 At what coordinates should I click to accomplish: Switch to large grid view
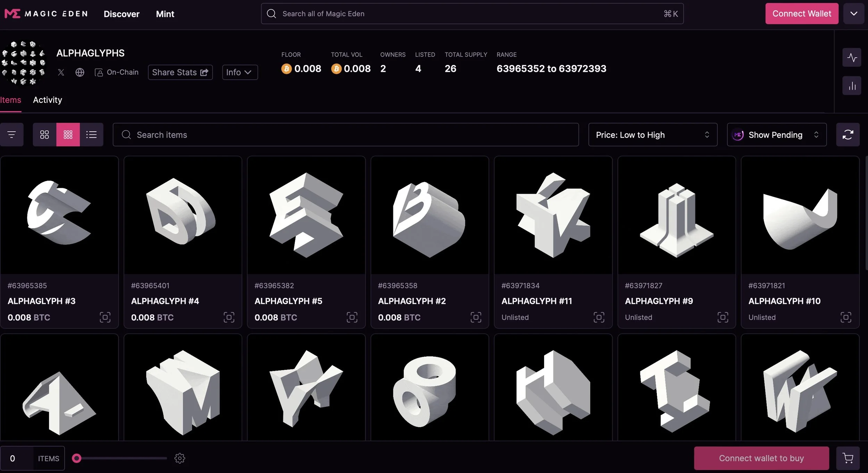click(44, 135)
